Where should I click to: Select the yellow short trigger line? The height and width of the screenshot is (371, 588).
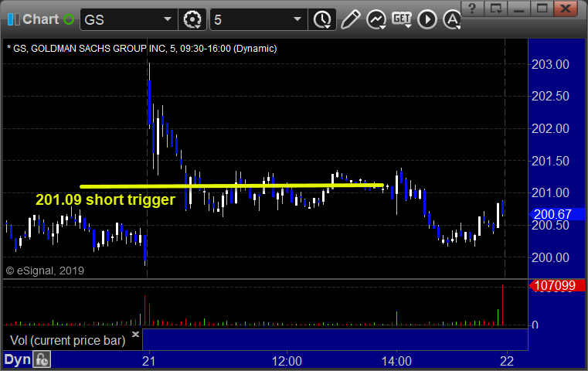[231, 185]
